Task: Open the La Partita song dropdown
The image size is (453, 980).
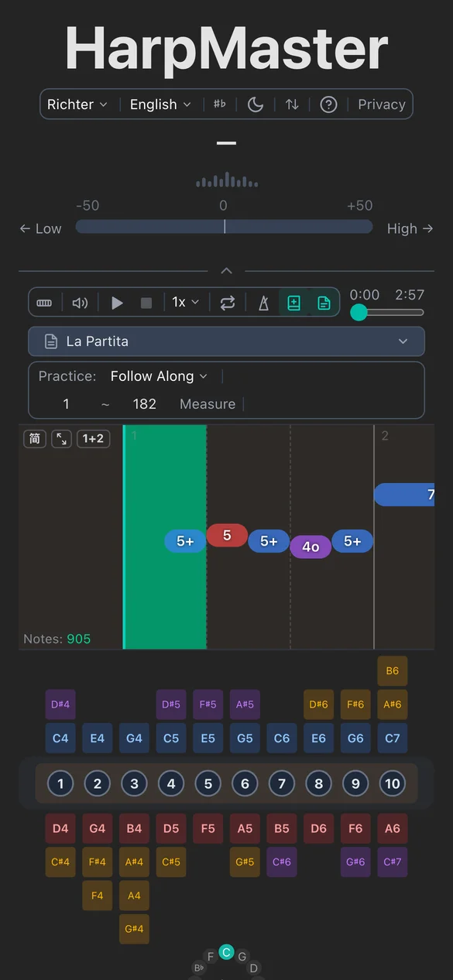Action: click(226, 341)
